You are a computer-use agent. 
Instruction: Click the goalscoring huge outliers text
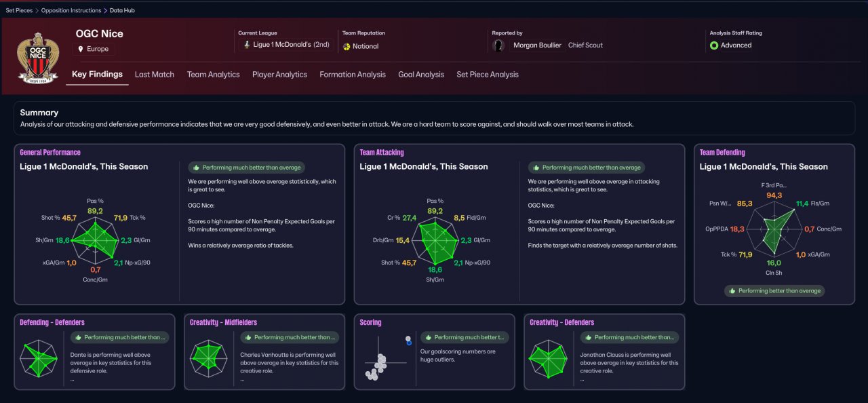coord(458,356)
